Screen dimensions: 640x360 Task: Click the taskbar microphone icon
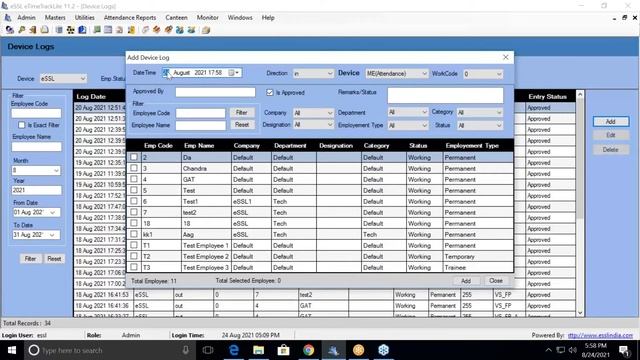tap(186, 350)
